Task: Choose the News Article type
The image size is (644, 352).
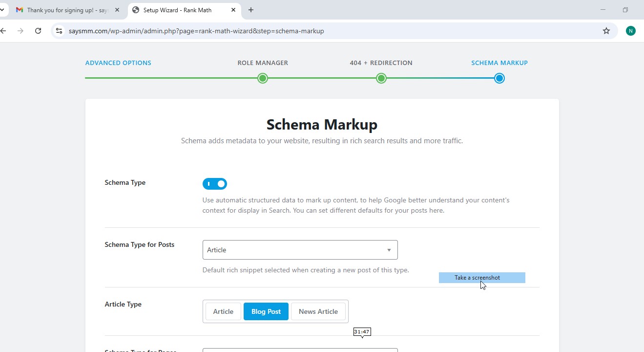Action: [318, 311]
